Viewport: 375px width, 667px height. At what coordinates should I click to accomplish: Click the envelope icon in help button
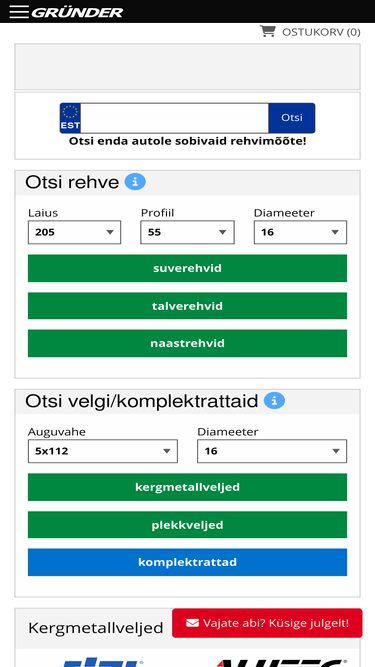193,623
